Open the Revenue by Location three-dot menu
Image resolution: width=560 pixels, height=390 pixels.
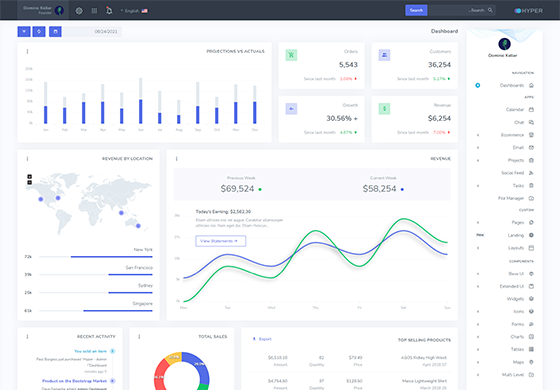tap(27, 159)
